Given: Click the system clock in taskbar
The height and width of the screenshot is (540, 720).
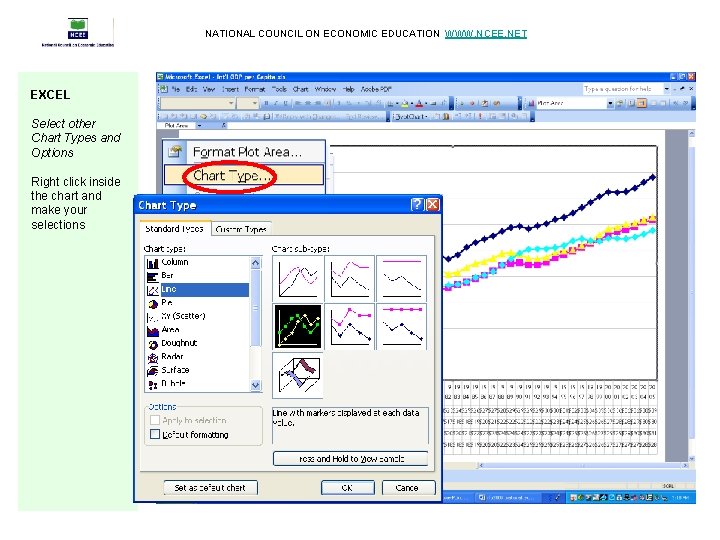Looking at the screenshot, I should (681, 497).
